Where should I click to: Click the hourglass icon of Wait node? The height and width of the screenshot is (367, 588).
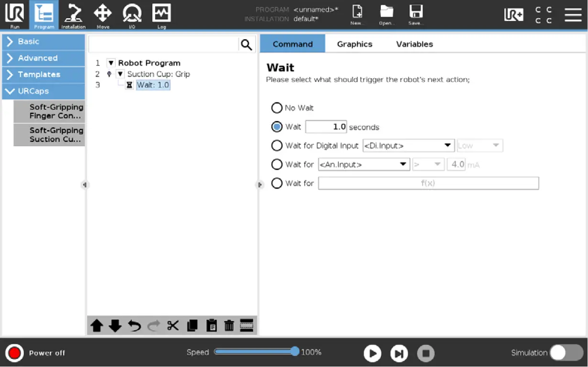click(129, 86)
